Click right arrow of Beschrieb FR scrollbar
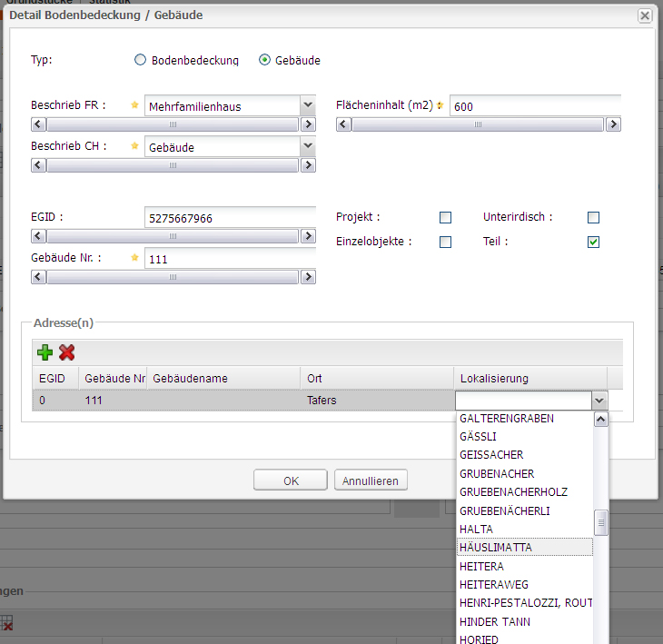The image size is (663, 644). click(308, 124)
